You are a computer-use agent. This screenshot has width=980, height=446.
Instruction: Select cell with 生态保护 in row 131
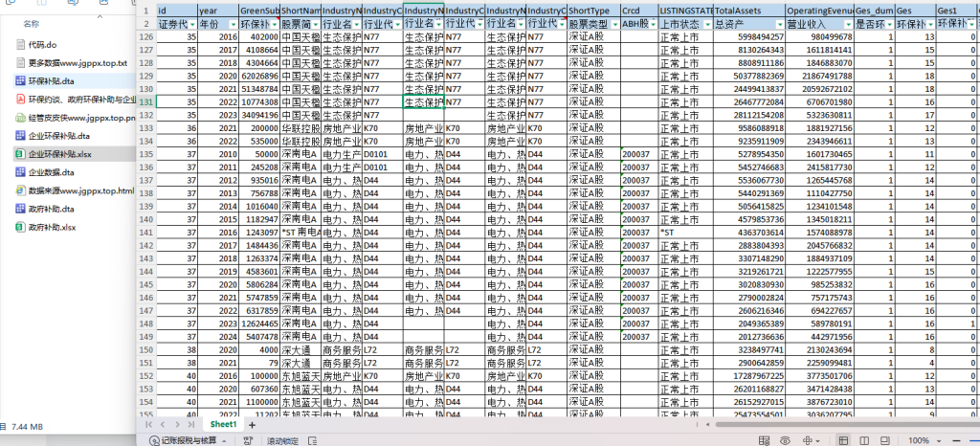[424, 101]
